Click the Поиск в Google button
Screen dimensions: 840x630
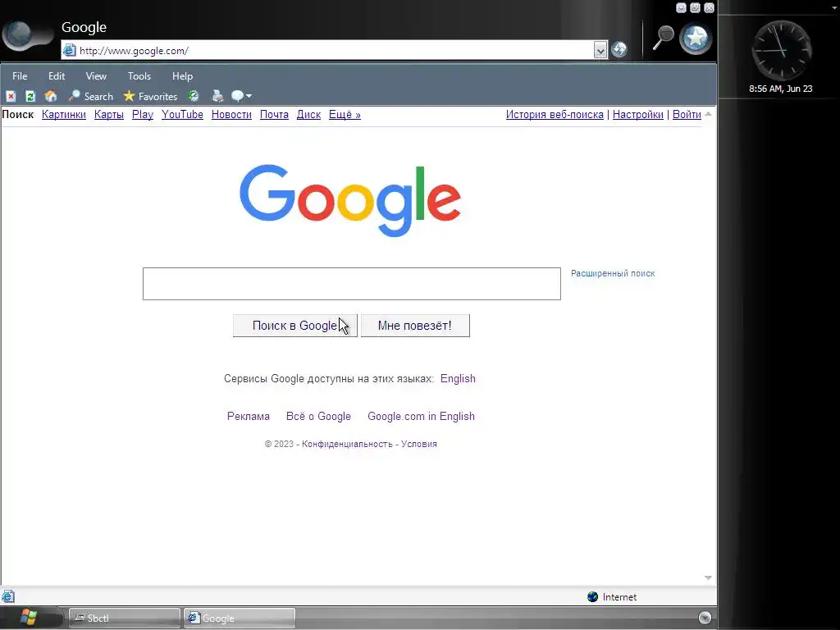[x=295, y=326]
